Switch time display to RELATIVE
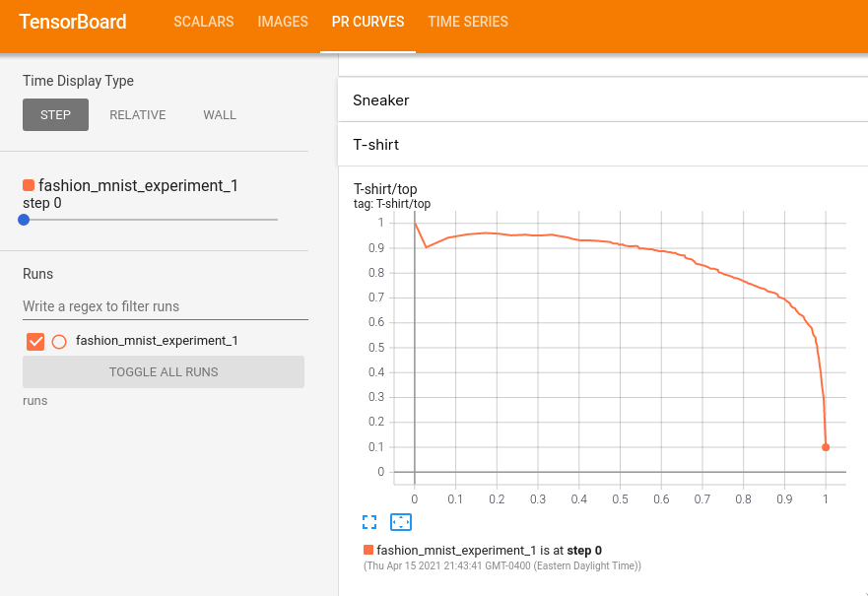The height and width of the screenshot is (596, 868). (138, 115)
